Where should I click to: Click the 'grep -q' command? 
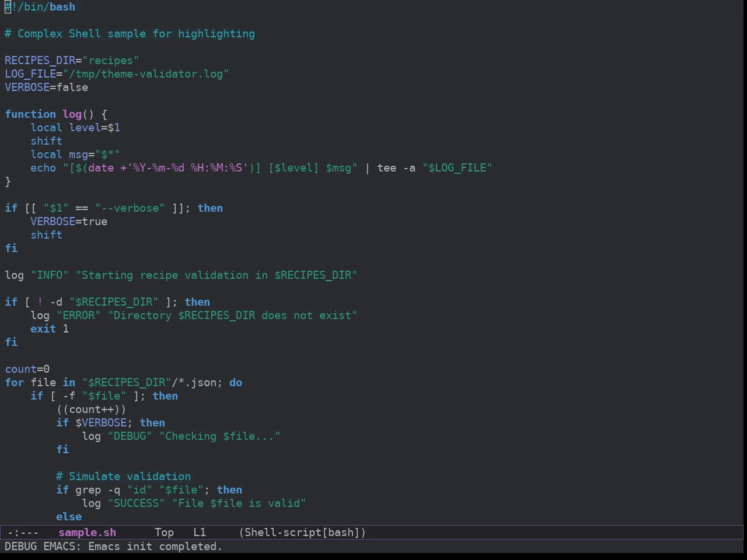click(x=98, y=490)
